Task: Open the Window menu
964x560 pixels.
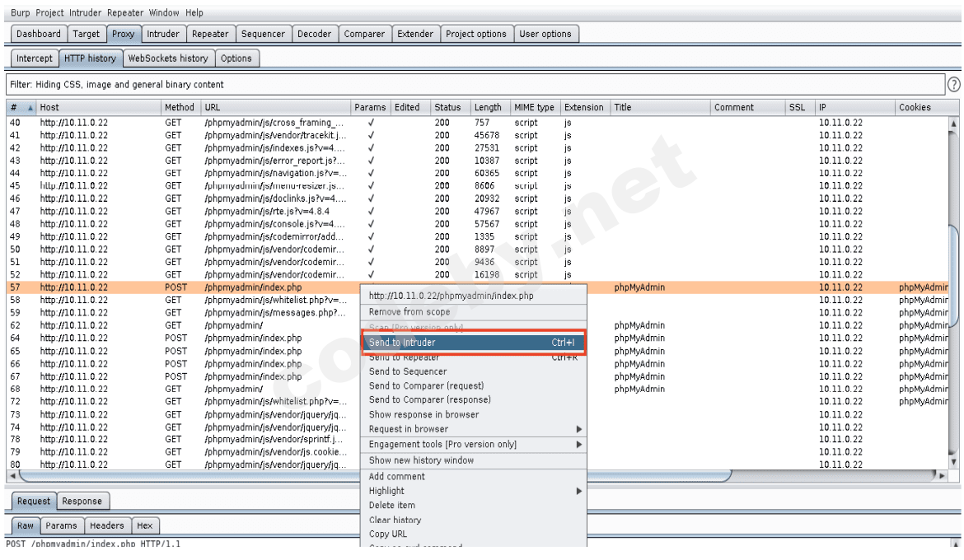Action: [163, 12]
